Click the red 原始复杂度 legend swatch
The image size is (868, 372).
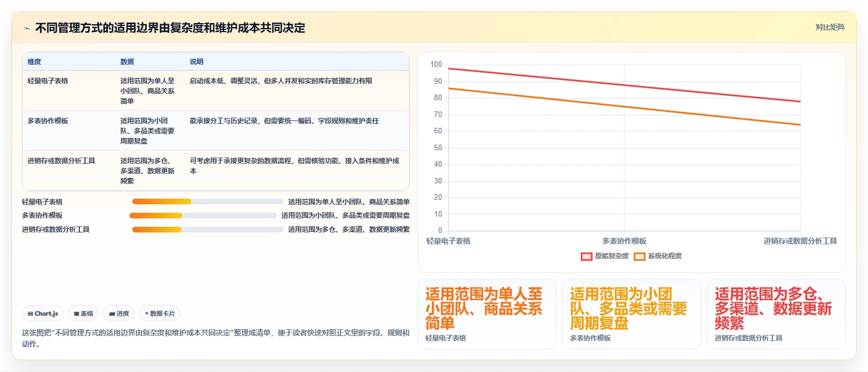coord(587,256)
